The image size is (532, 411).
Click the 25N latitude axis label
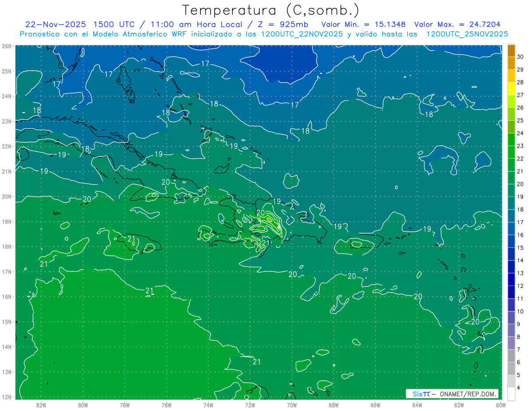click(x=6, y=71)
